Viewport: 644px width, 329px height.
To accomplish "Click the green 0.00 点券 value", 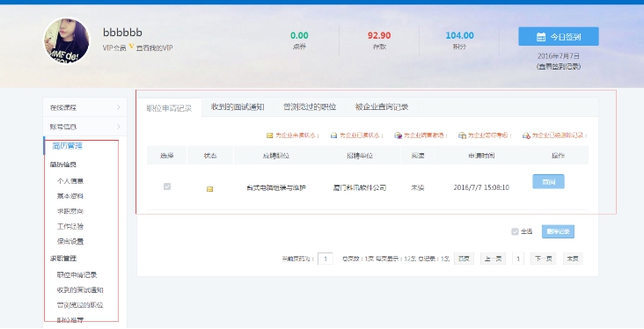I will click(x=299, y=36).
